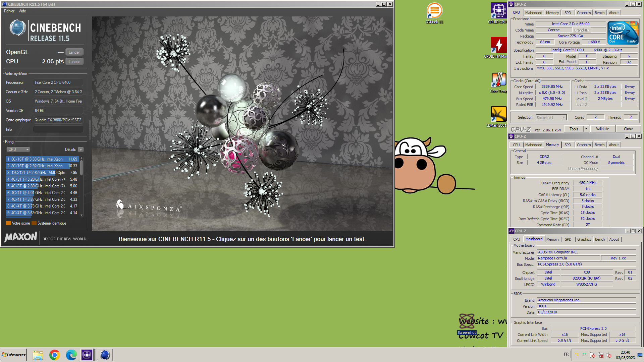Click the top CPU-Z window title icon
The width and height of the screenshot is (644, 362).
(x=511, y=4)
